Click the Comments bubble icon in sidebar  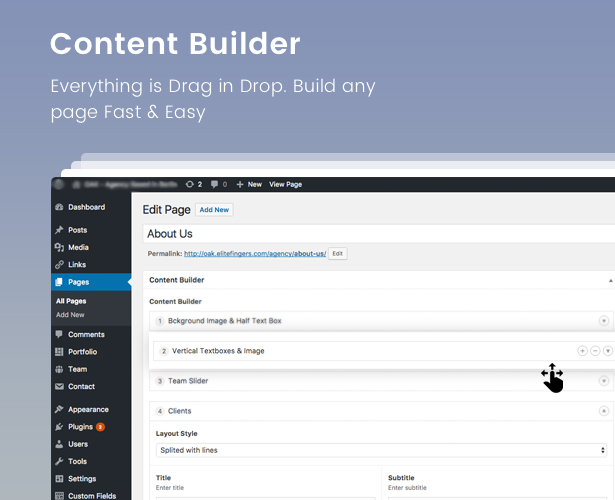point(59,334)
